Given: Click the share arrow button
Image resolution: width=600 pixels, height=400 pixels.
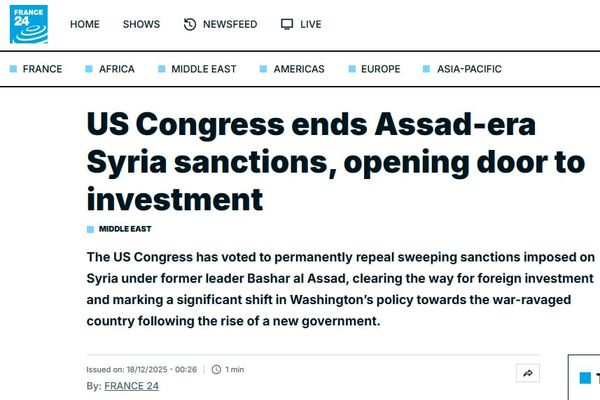Looking at the screenshot, I should pyautogui.click(x=527, y=373).
